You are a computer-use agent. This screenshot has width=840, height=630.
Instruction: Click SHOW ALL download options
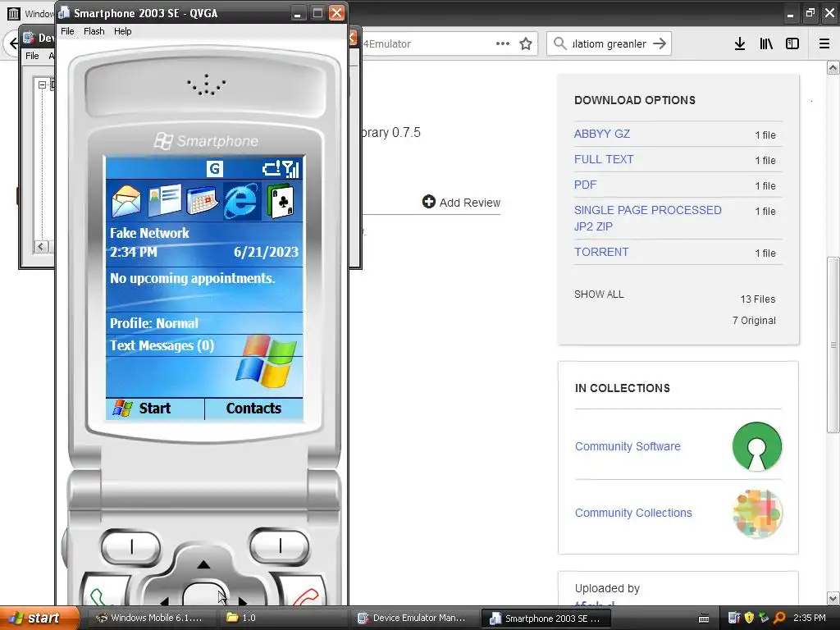tap(599, 294)
